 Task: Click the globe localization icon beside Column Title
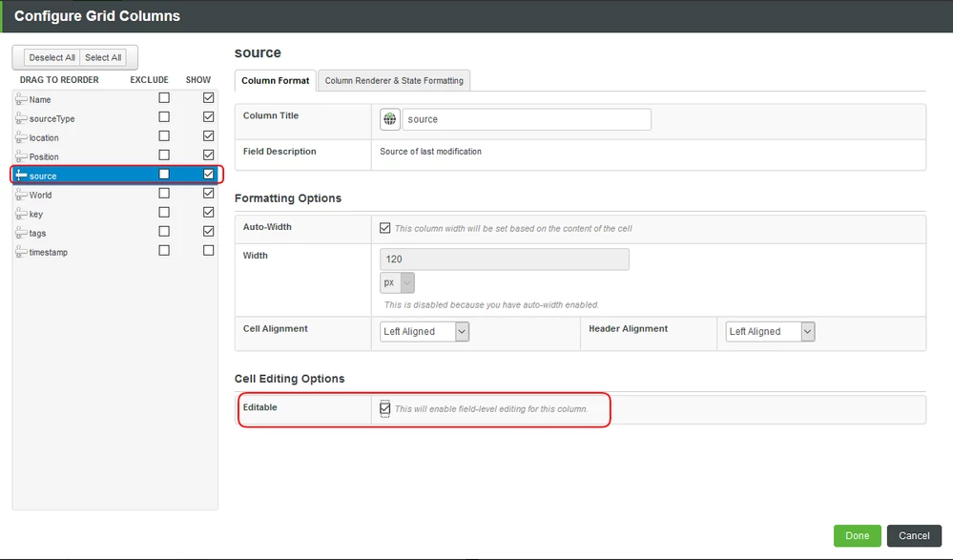[390, 118]
